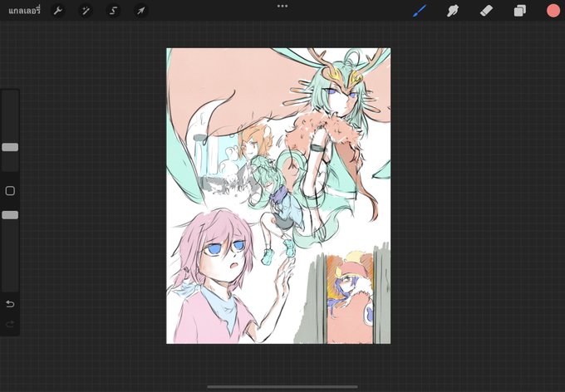Tap the square modify button on sidebar
The width and height of the screenshot is (565, 392).
coord(10,191)
